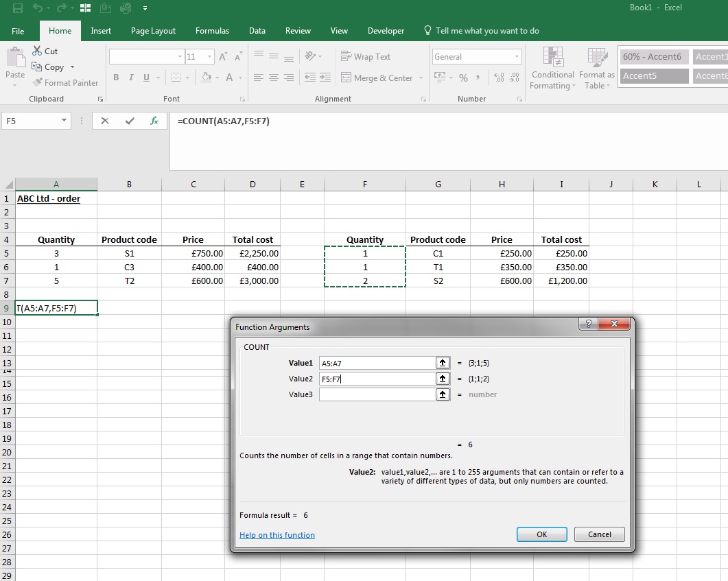
Task: Open Format as Table menu
Action: 597,68
